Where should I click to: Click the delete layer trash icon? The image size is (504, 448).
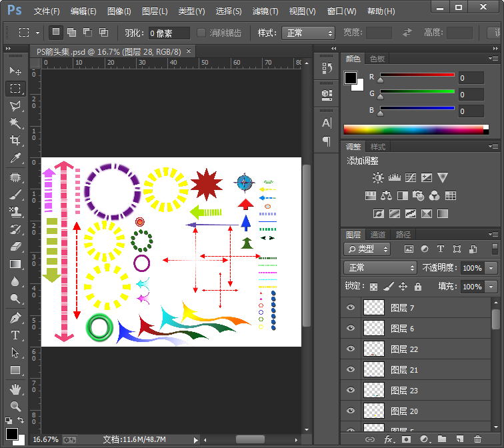coord(477,439)
